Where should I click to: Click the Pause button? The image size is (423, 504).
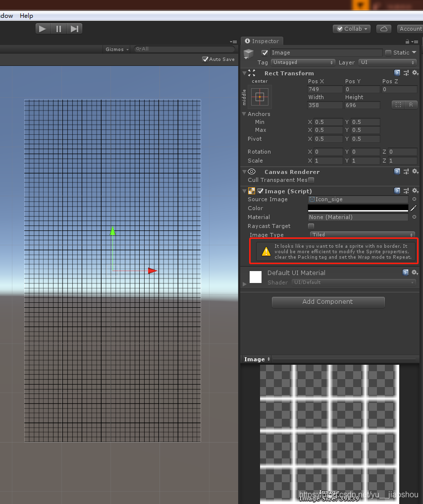tap(58, 29)
